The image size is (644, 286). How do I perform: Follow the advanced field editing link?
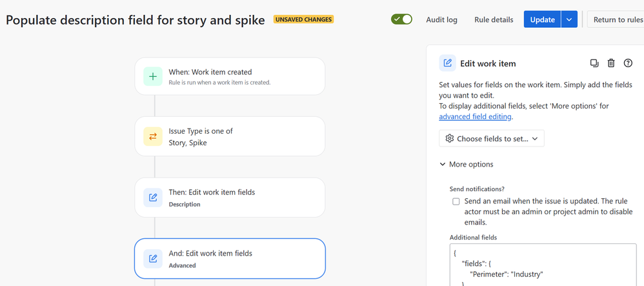tap(476, 117)
